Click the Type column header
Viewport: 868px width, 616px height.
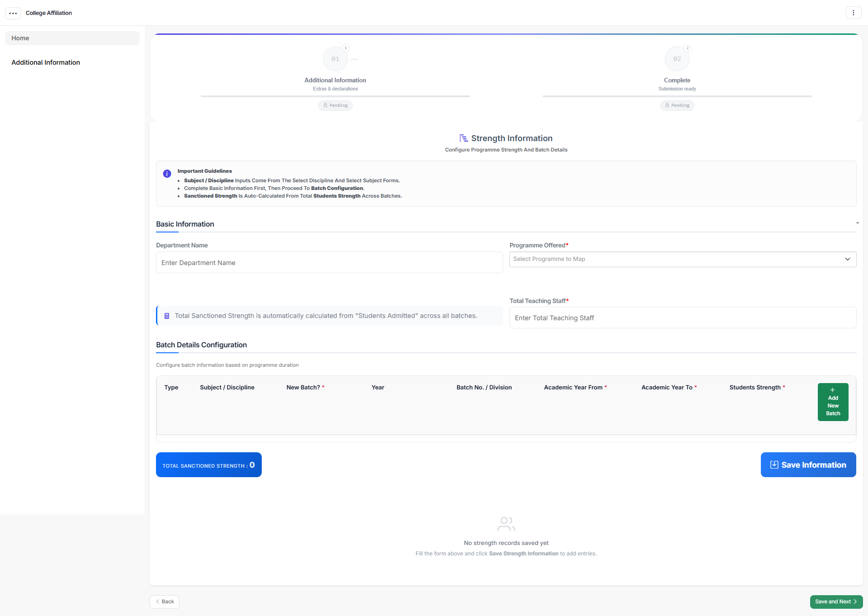click(171, 387)
